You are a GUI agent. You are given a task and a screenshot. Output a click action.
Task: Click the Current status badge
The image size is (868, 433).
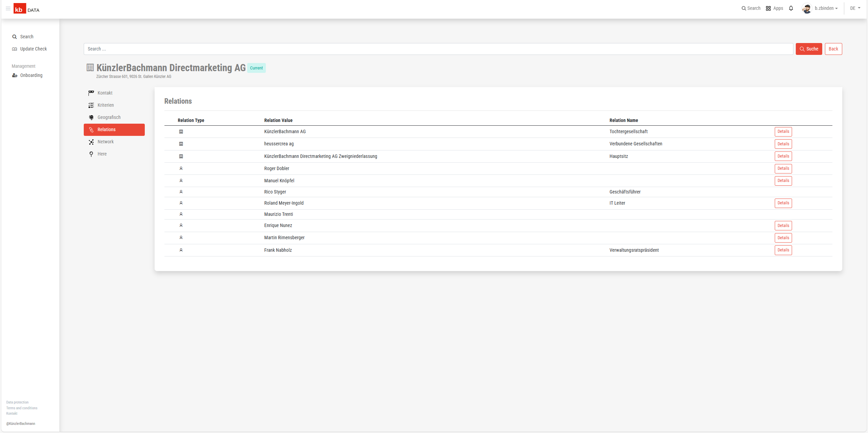256,68
